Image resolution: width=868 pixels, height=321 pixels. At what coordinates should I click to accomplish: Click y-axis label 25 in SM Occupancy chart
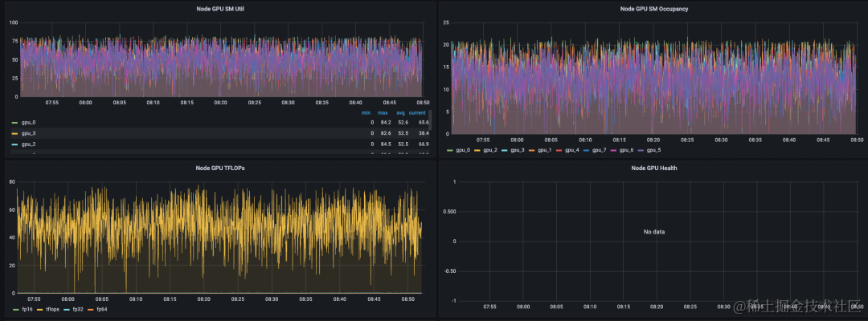pos(445,22)
